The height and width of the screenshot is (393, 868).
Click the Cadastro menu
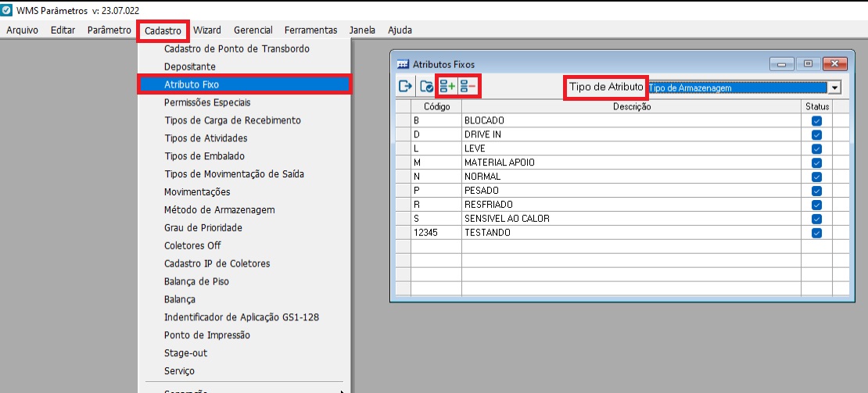(163, 30)
